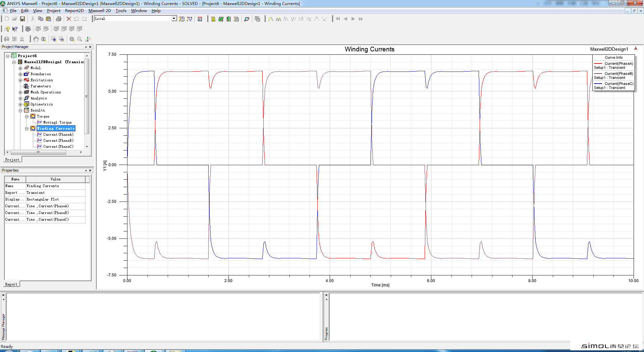
Task: Expand the Analysis tree node
Action: [20, 98]
